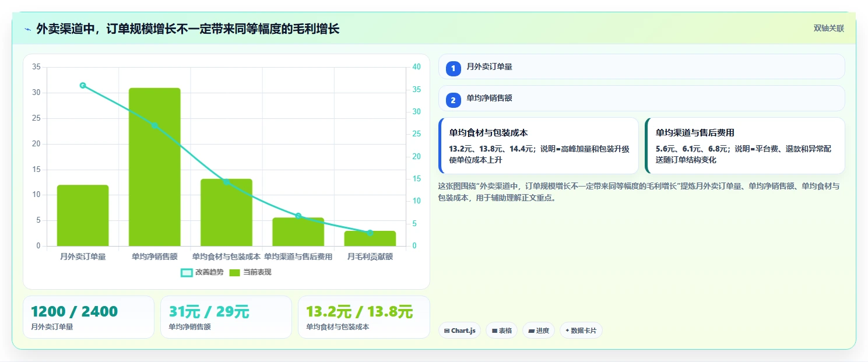Click the number 2 badge
868x362 pixels.
[454, 100]
